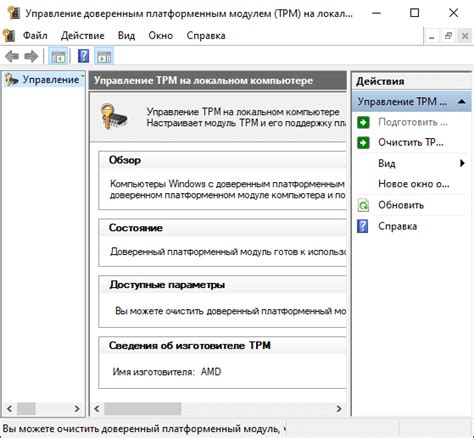This screenshot has width=474, height=438.
Task: Click Новое окно о... action
Action: (x=414, y=184)
